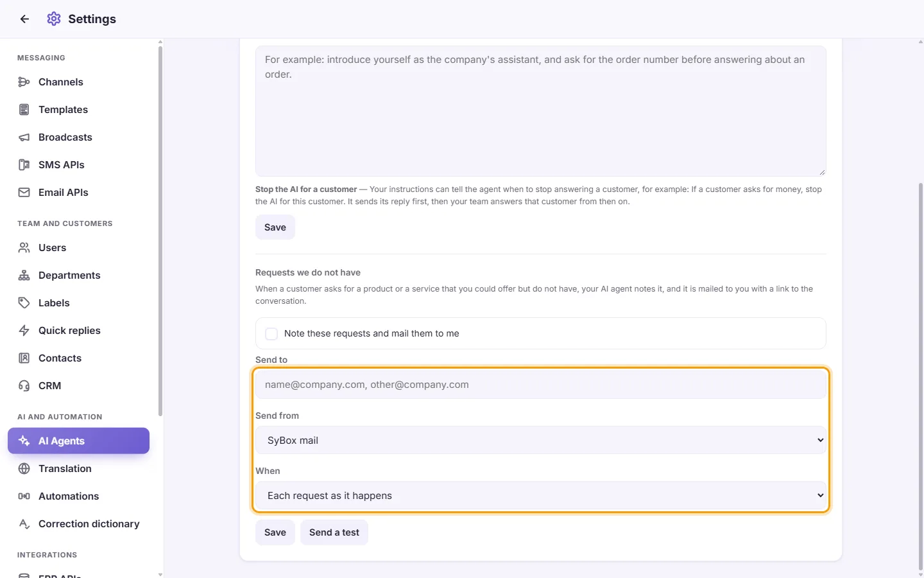This screenshot has width=924, height=578.
Task: Click the Broadcasts megaphone icon
Action: coord(24,137)
